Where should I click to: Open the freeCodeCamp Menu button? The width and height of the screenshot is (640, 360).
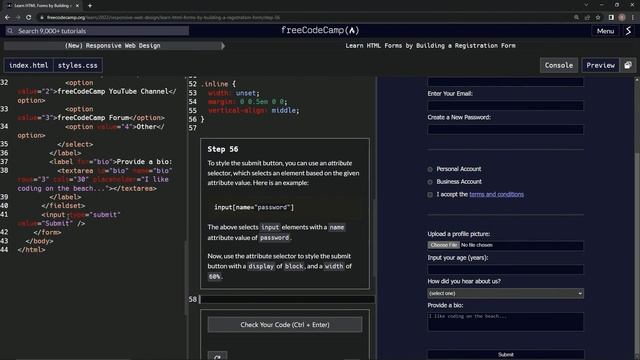[x=605, y=31]
